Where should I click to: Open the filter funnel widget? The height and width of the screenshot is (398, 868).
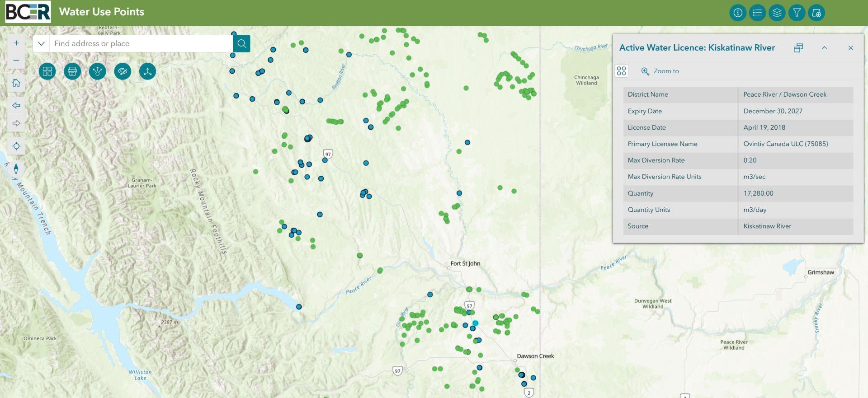pyautogui.click(x=797, y=13)
